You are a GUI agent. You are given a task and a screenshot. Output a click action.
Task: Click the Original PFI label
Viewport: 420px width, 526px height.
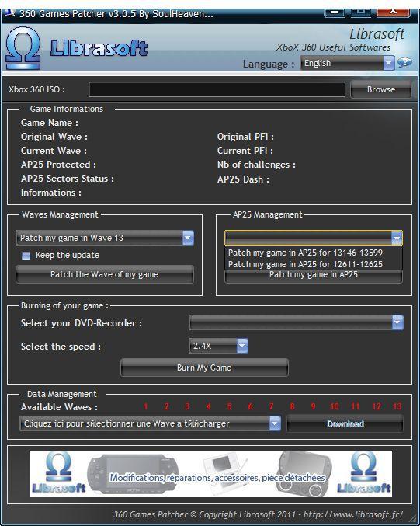coord(245,137)
